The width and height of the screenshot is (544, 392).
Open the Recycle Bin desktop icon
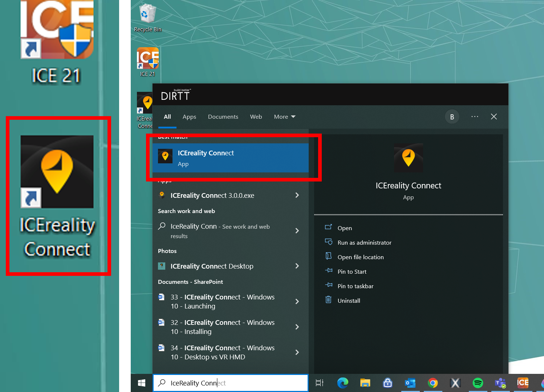[x=147, y=18]
